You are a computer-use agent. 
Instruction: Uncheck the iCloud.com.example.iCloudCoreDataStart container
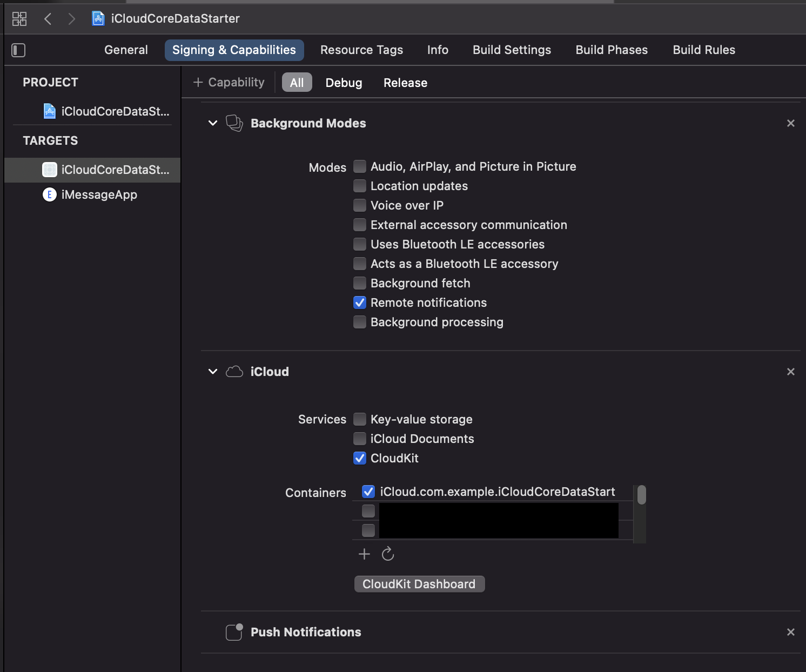[368, 492]
